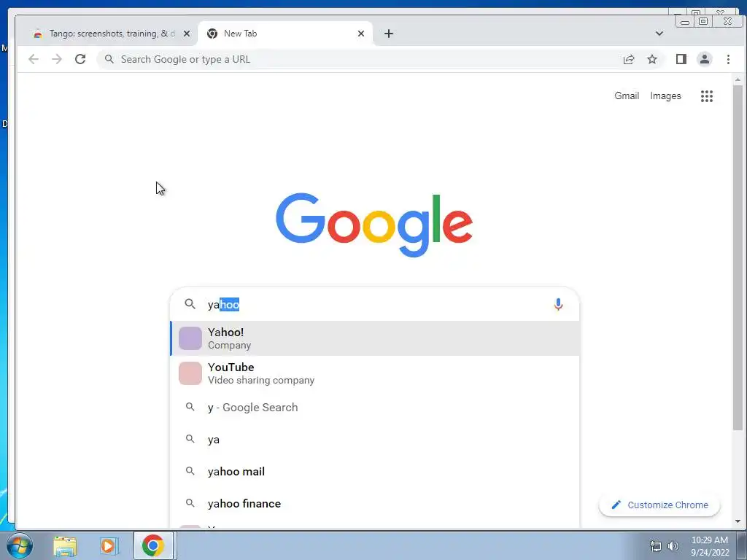Screen dimensions: 747x560
Task: Open a new tab with plus button
Action: (389, 34)
